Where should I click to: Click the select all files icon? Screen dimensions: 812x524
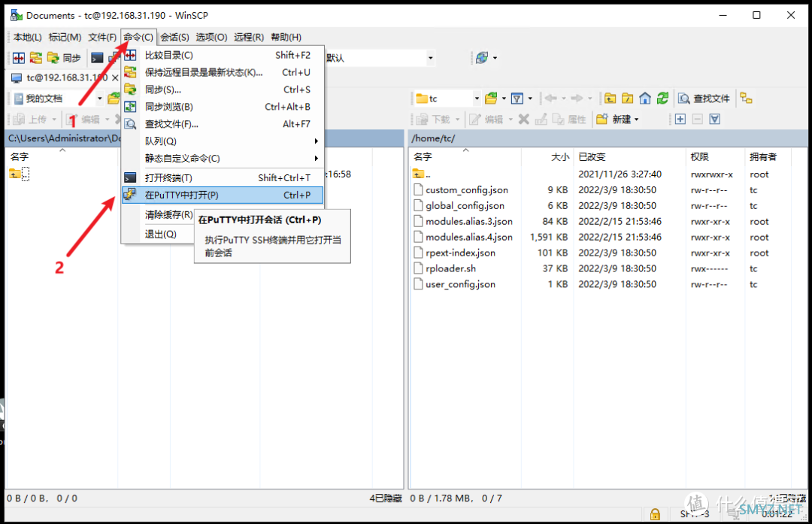tap(715, 120)
